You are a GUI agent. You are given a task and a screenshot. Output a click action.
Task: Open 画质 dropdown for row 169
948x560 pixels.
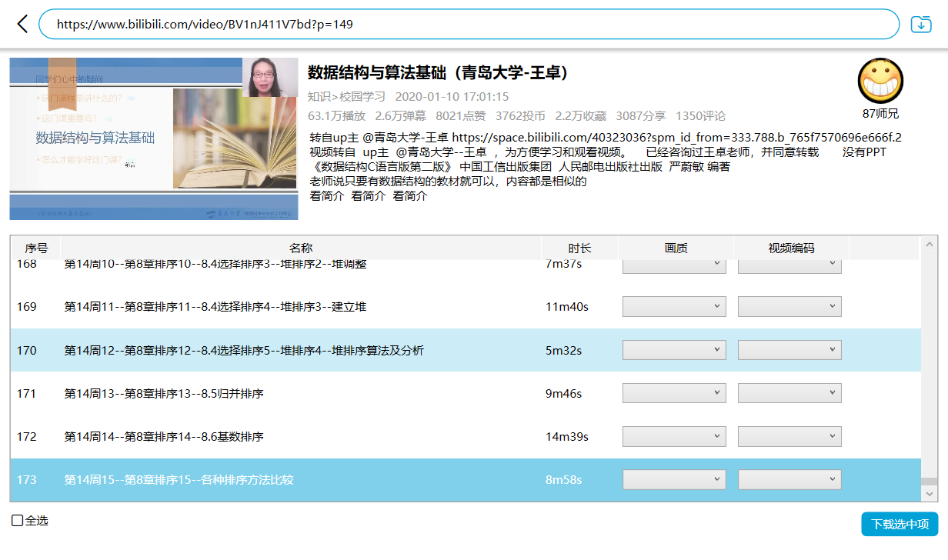(x=674, y=307)
